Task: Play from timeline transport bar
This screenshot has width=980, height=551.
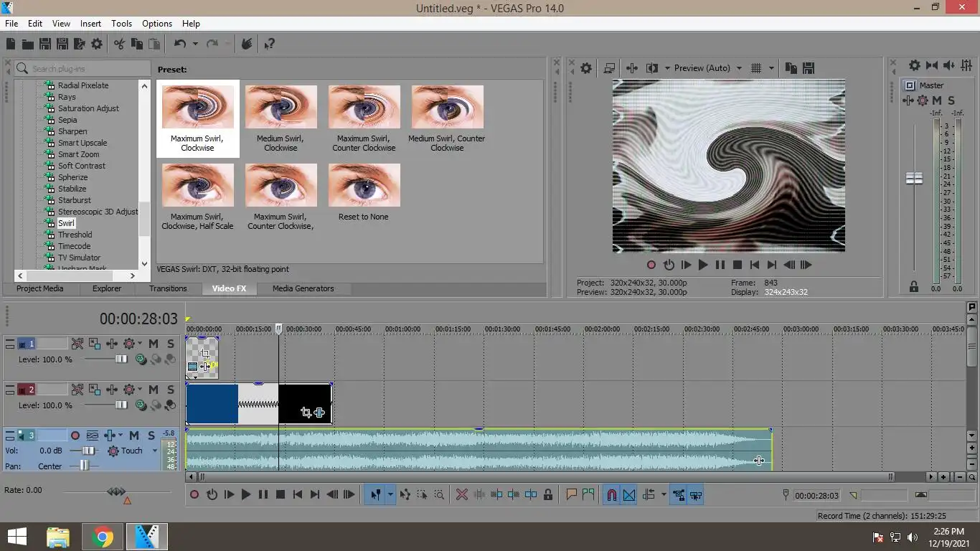Action: (245, 494)
